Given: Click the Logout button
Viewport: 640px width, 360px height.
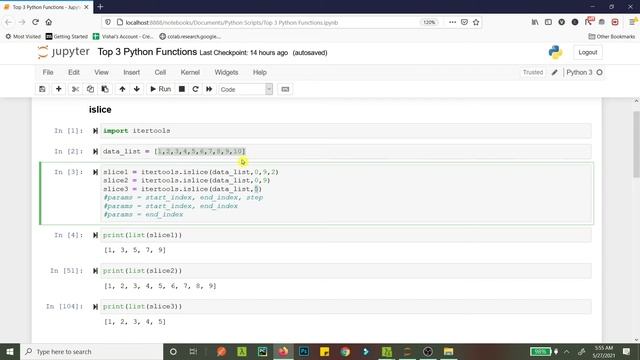Looking at the screenshot, I should click(588, 52).
